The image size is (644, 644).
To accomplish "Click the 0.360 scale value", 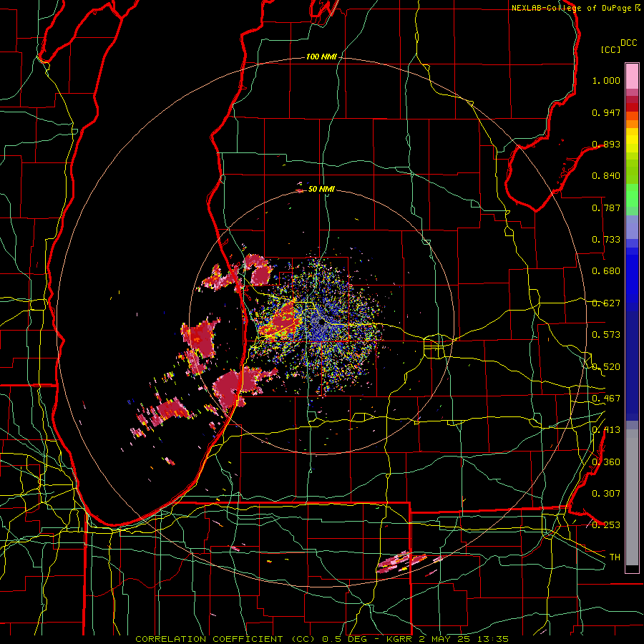I will 606,462.
